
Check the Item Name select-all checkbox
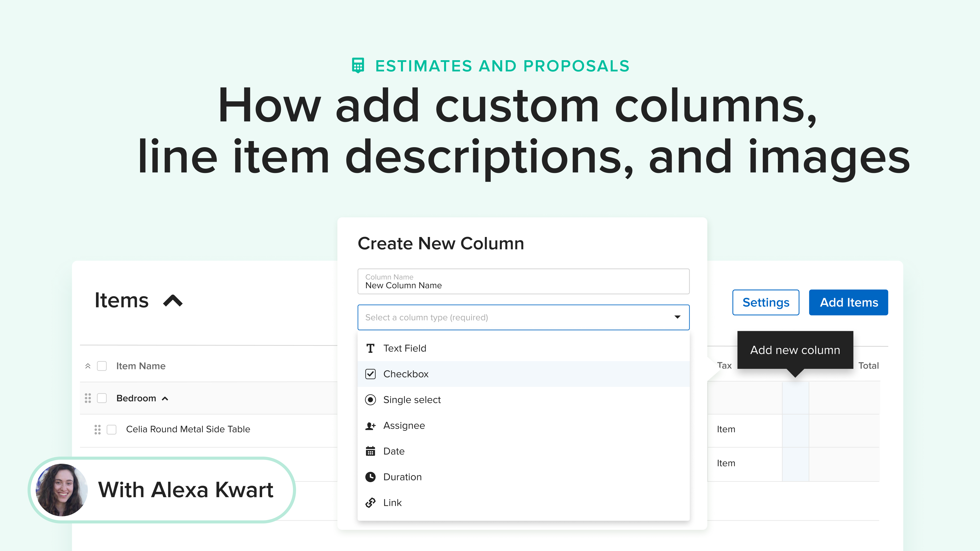click(x=102, y=366)
